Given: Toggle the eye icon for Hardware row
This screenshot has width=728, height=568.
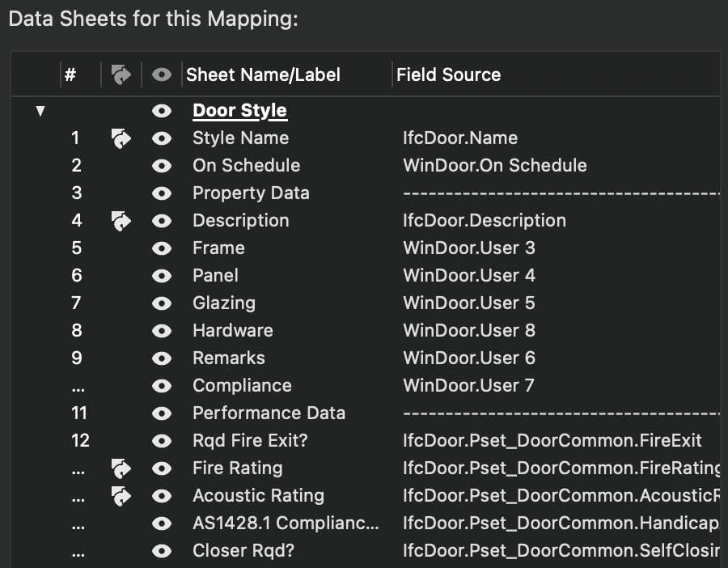Looking at the screenshot, I should tap(162, 331).
